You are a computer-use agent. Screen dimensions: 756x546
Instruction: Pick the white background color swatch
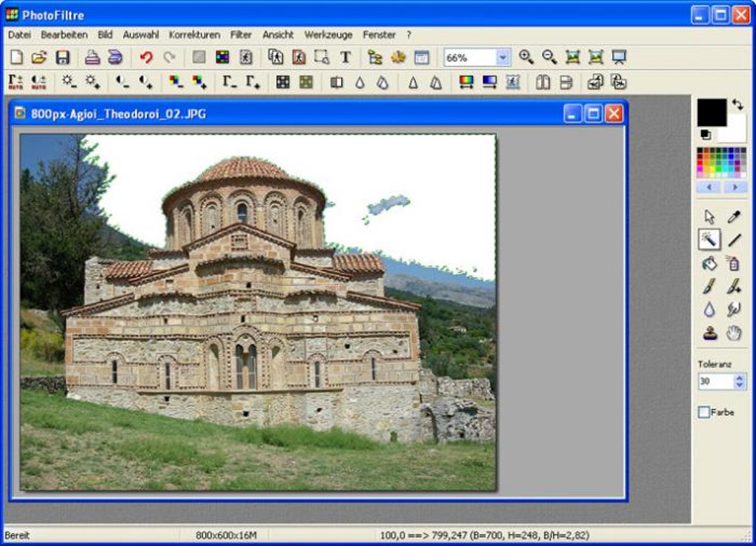[734, 132]
